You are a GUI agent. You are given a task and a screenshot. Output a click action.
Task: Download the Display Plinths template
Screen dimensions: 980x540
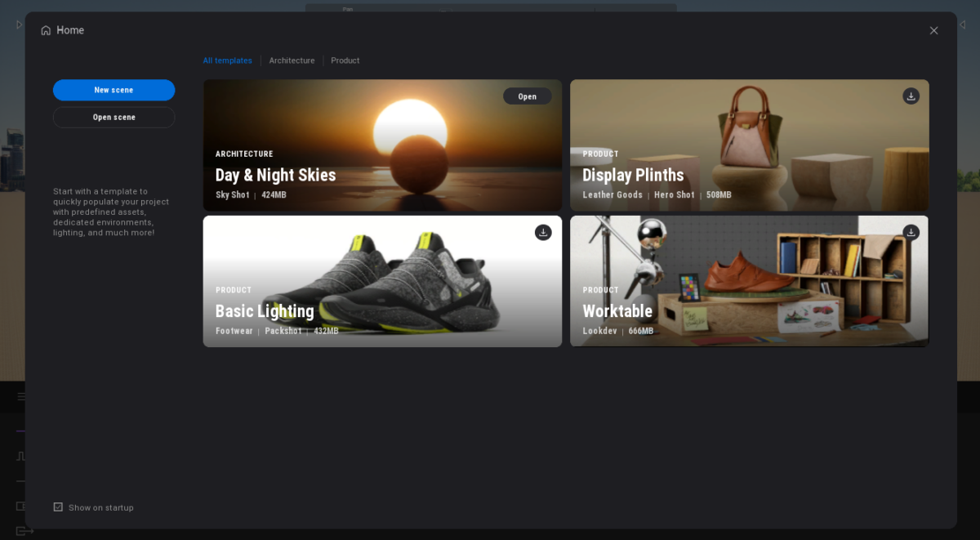pyautogui.click(x=911, y=96)
